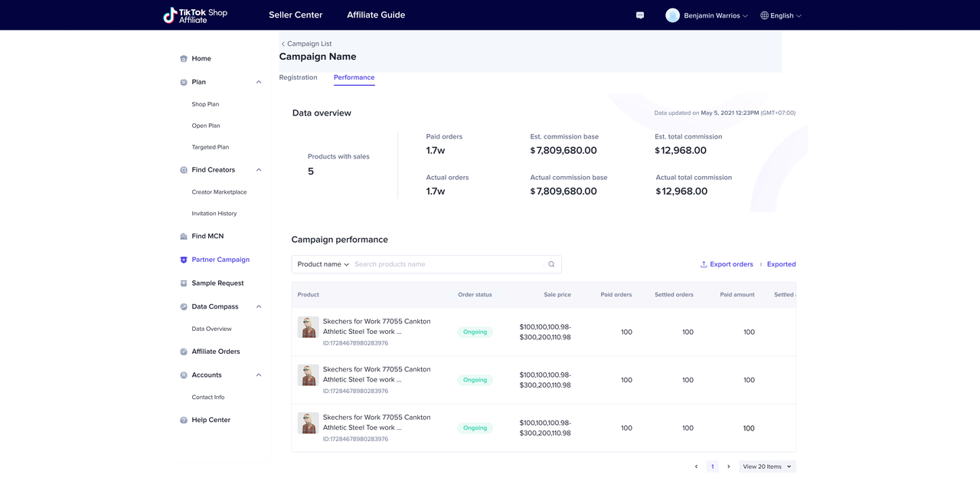
Task: Click the Help Center sidebar icon
Action: [x=184, y=421]
